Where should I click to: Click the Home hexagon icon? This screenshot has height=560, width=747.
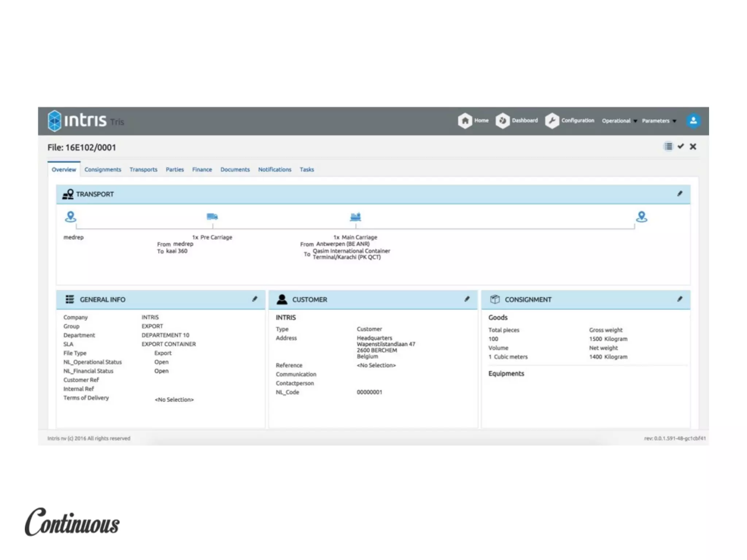465,121
